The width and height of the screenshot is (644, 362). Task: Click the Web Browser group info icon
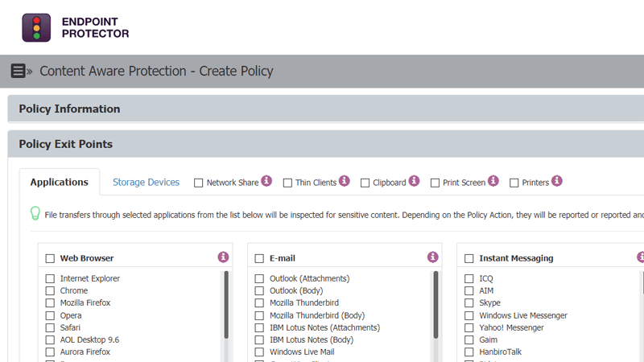click(x=224, y=257)
